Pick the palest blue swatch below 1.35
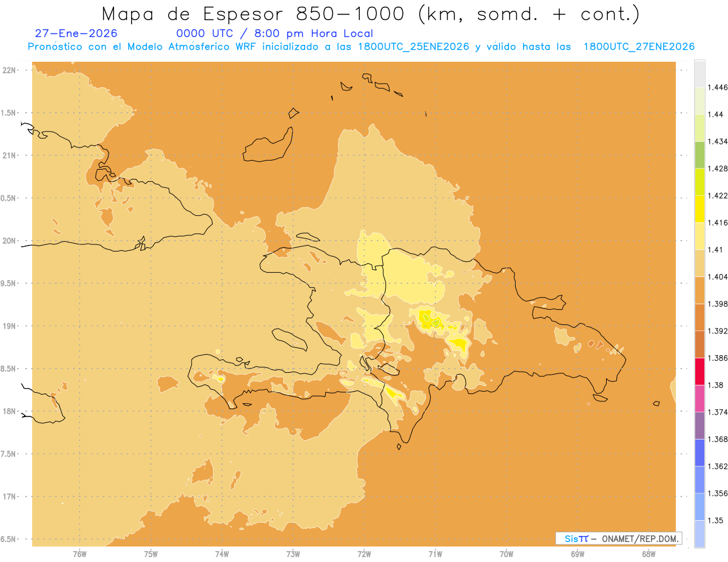Viewport: 728px width, 562px height. point(699,534)
